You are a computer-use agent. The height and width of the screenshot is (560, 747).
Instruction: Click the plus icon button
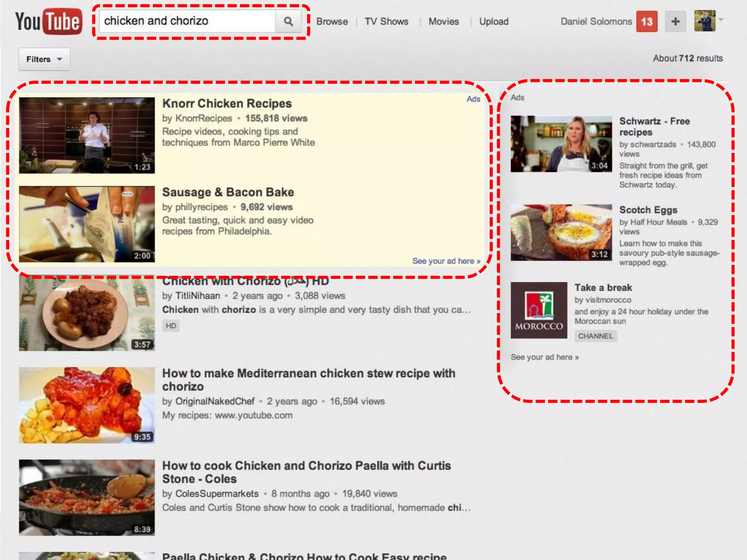pos(675,22)
